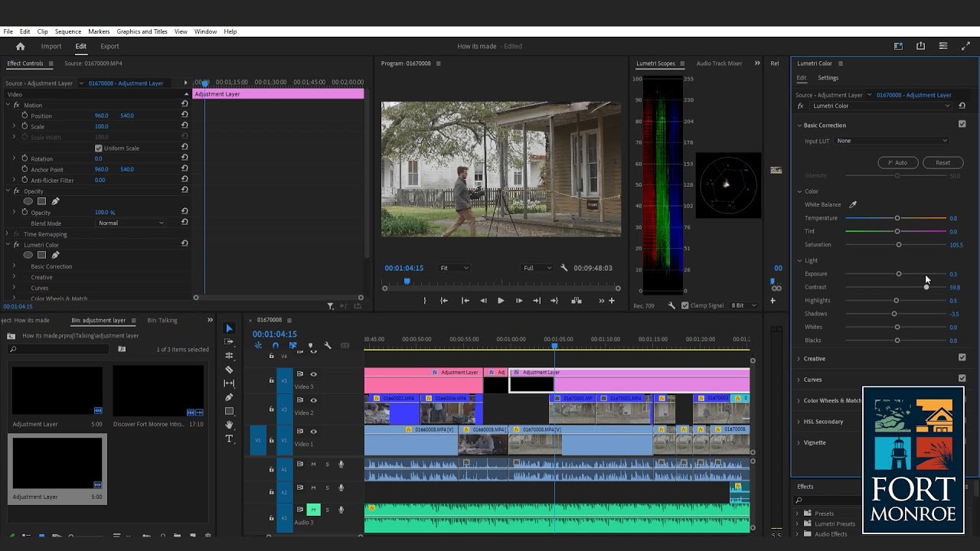Click the timeline Add Marker icon

[310, 346]
